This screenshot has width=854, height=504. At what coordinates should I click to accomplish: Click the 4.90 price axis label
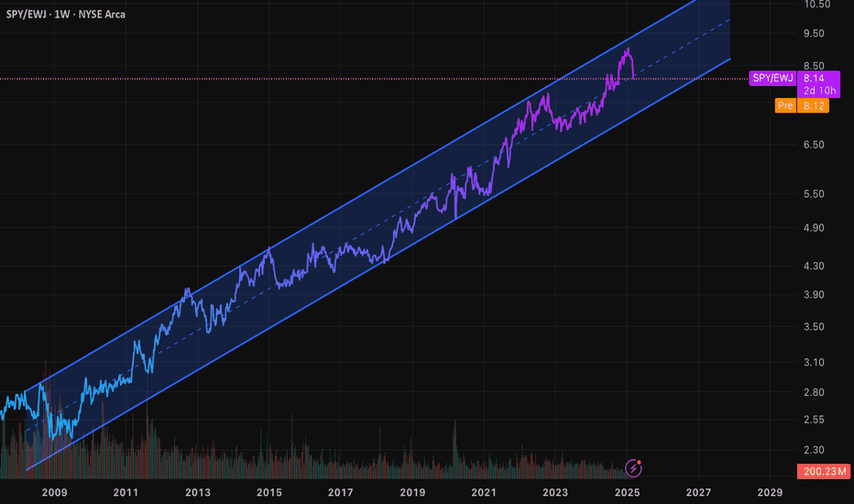814,228
